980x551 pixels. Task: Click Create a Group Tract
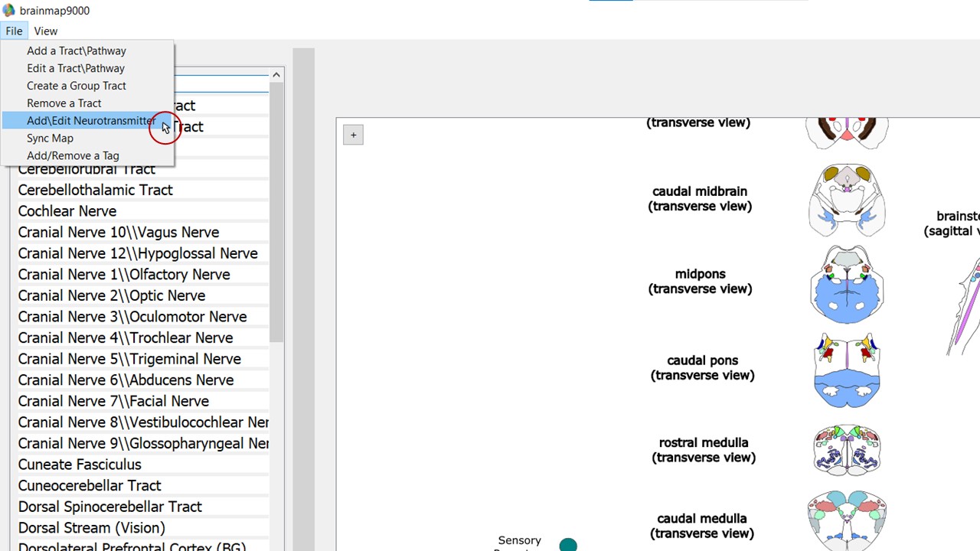(77, 86)
